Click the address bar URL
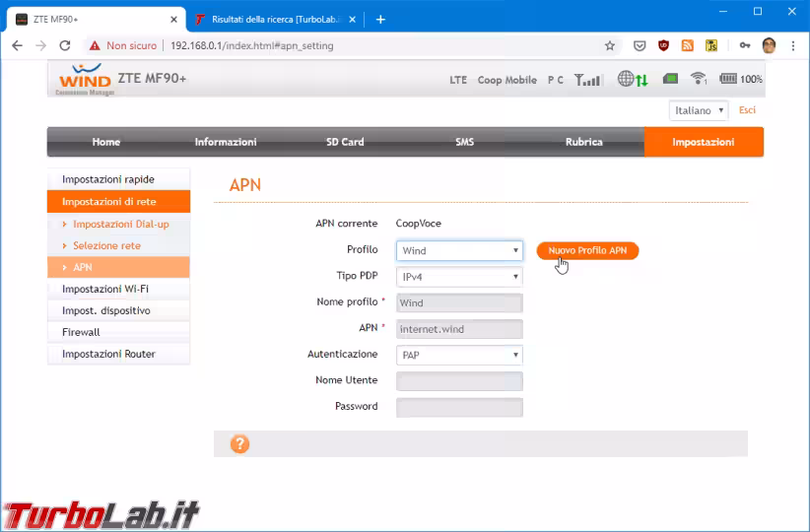810x532 pixels. tap(251, 45)
